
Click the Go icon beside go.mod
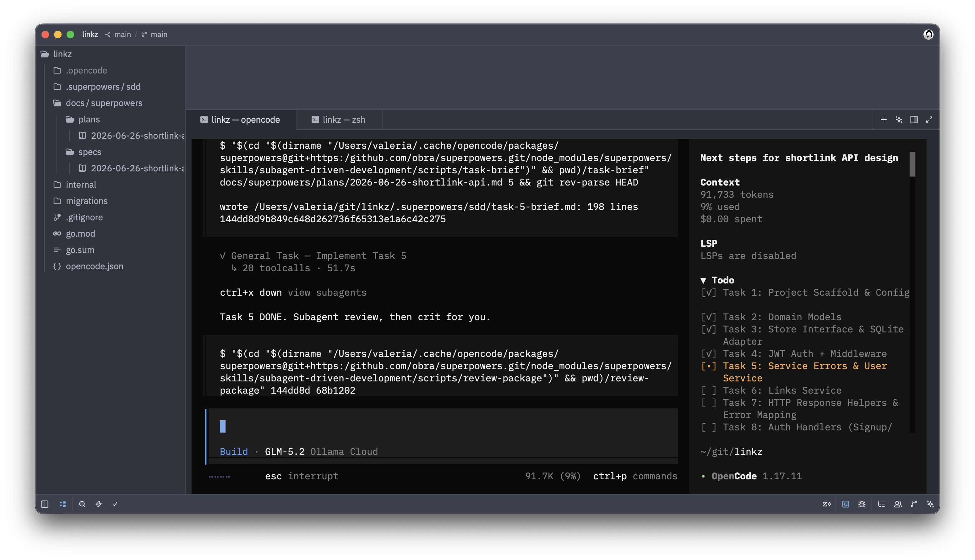(57, 234)
